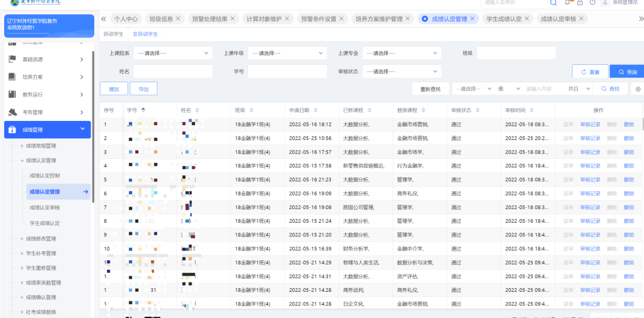Close the 班级信息 tab
Viewport: 644px width, 318px height.
point(178,19)
